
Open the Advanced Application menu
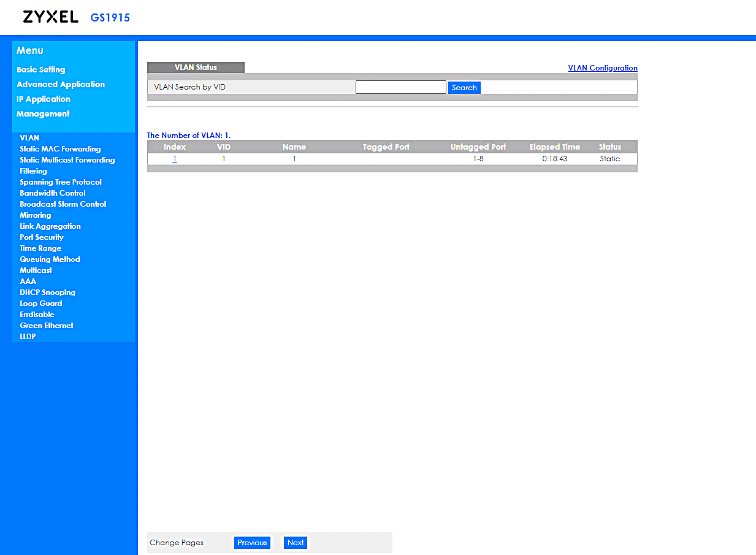click(x=61, y=85)
